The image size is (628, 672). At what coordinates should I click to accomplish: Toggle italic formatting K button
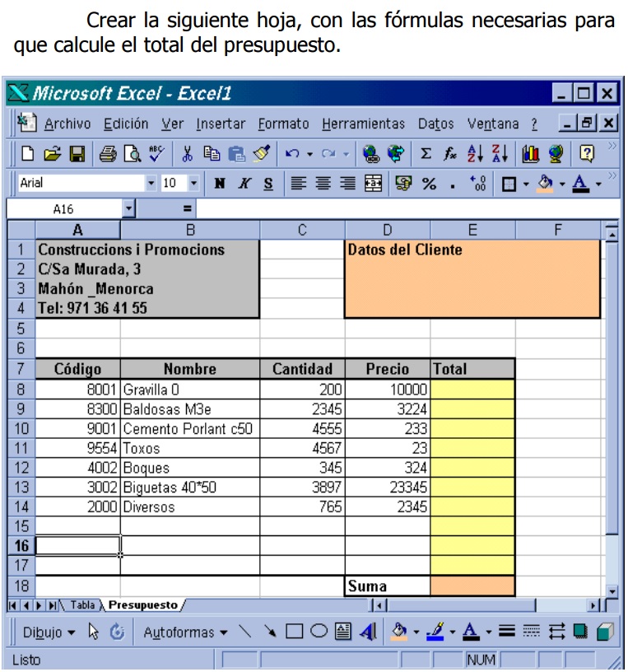pos(244,184)
